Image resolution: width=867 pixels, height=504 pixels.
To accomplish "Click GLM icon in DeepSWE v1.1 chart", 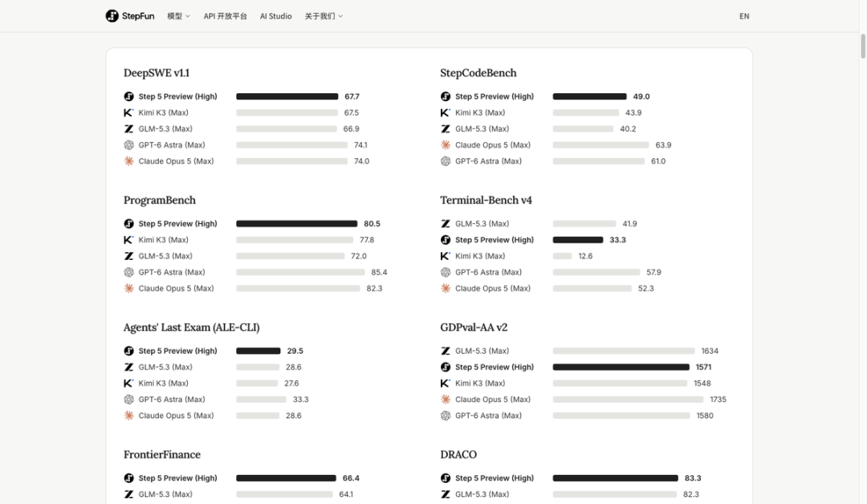I will (128, 128).
